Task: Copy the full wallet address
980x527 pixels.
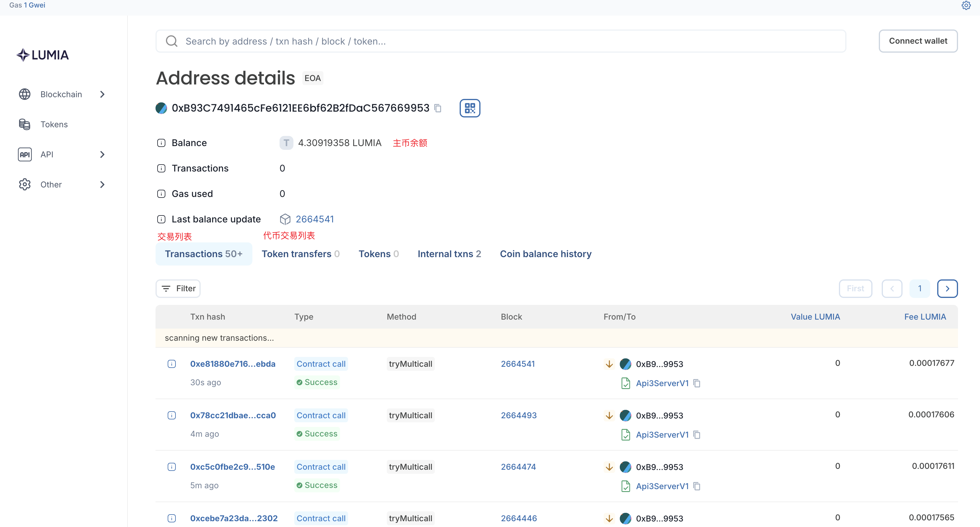Action: [x=438, y=108]
